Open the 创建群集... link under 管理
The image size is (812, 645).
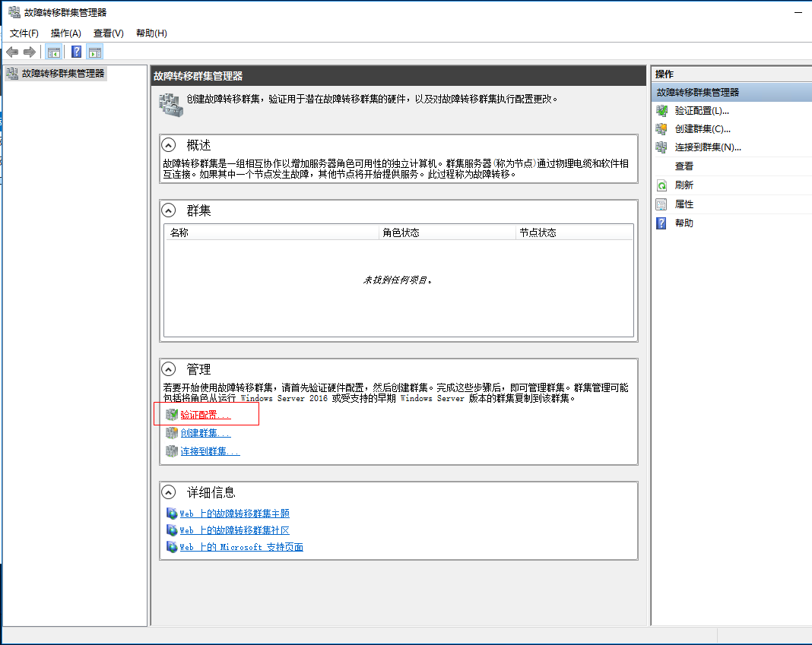(205, 433)
